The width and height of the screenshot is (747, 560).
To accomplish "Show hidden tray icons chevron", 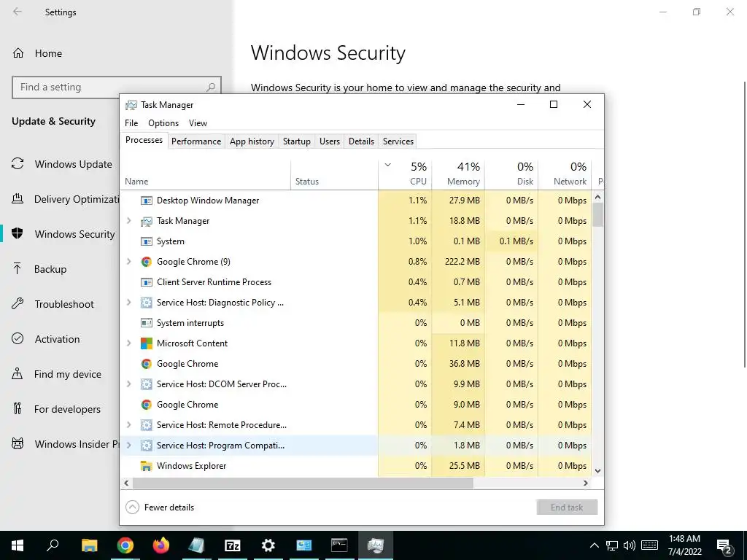I will coord(594,545).
